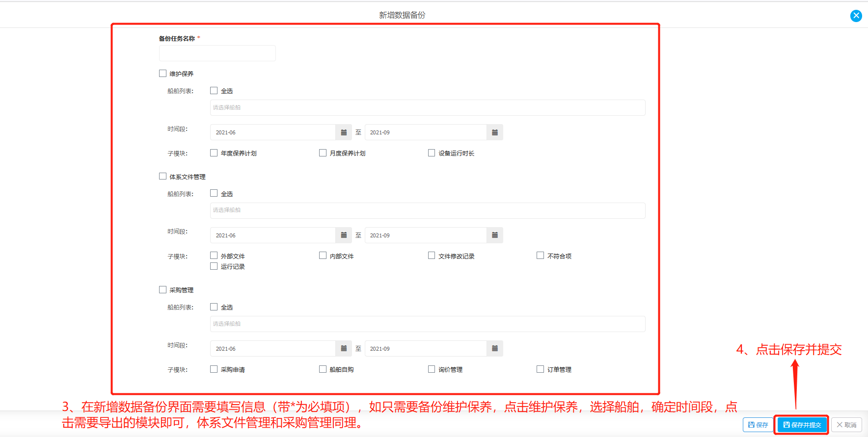Screen dimensions: 868x437
Task: Check 全选 ships under 维护保养
Action: coord(214,91)
